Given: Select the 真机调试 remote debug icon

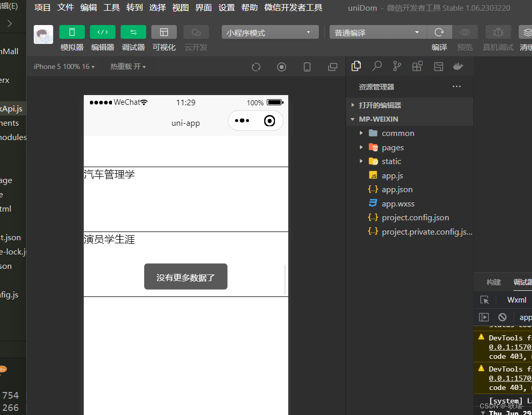Looking at the screenshot, I should point(498,32).
